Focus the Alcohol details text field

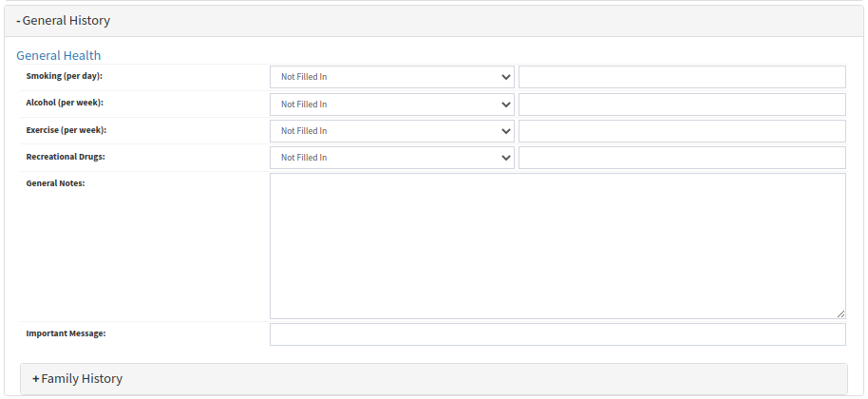click(x=681, y=104)
